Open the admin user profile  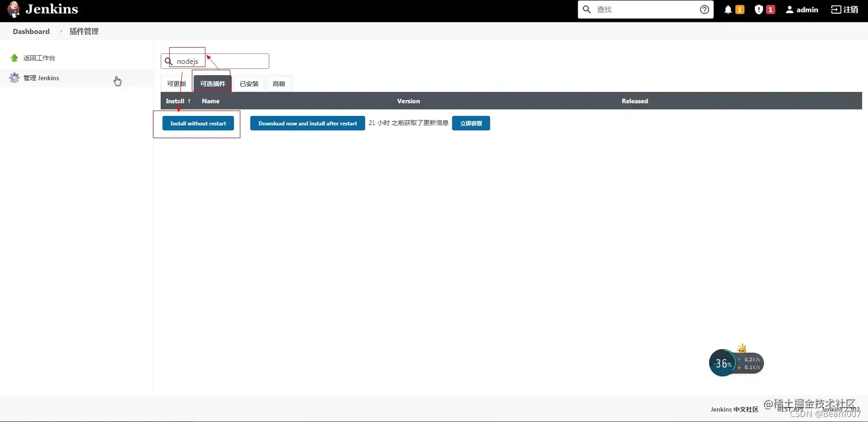pyautogui.click(x=802, y=10)
